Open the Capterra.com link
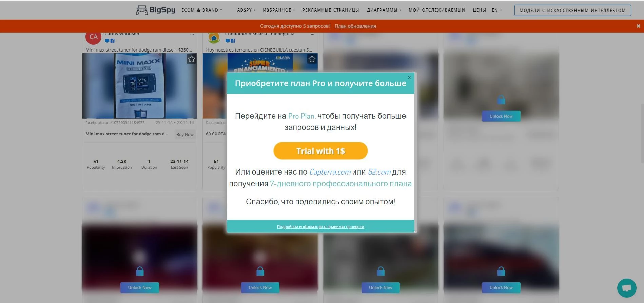The height and width of the screenshot is (303, 644). (x=330, y=172)
